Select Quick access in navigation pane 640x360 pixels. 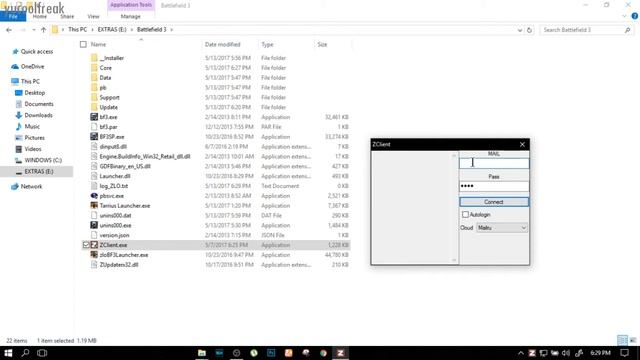tap(37, 51)
